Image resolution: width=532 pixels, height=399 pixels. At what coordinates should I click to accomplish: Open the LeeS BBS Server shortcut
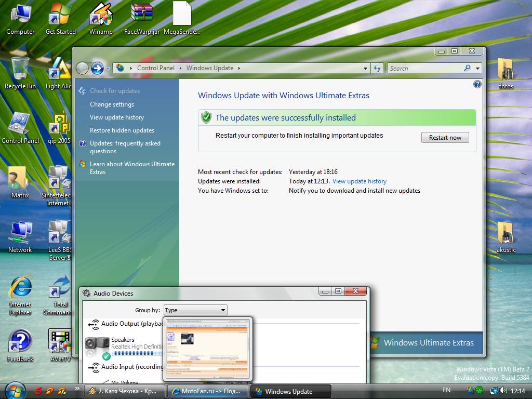click(x=60, y=241)
